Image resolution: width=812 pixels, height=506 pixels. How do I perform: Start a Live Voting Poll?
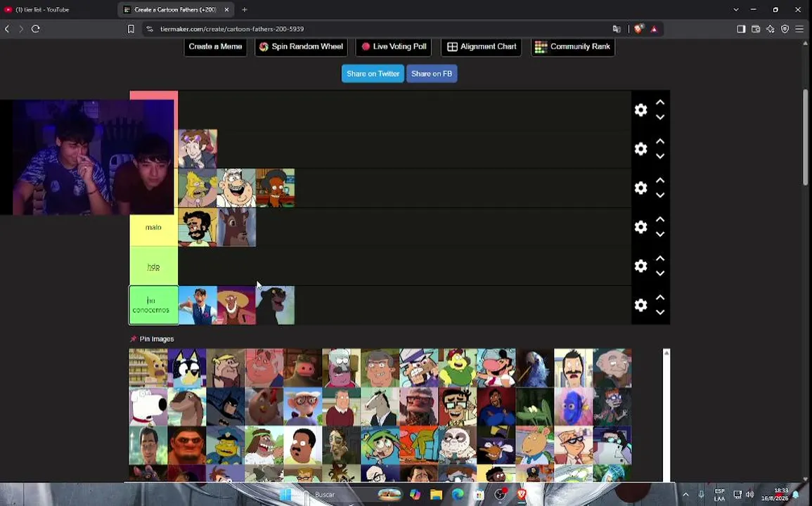[394, 46]
